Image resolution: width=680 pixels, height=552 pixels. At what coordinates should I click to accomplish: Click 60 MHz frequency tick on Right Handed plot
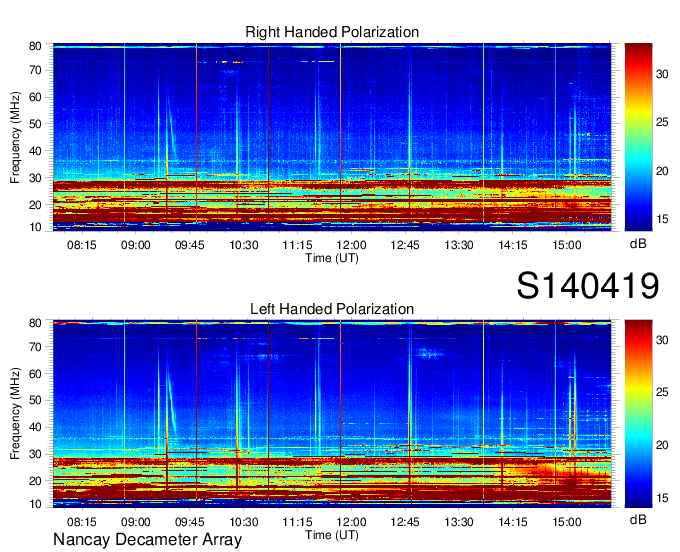(35, 97)
